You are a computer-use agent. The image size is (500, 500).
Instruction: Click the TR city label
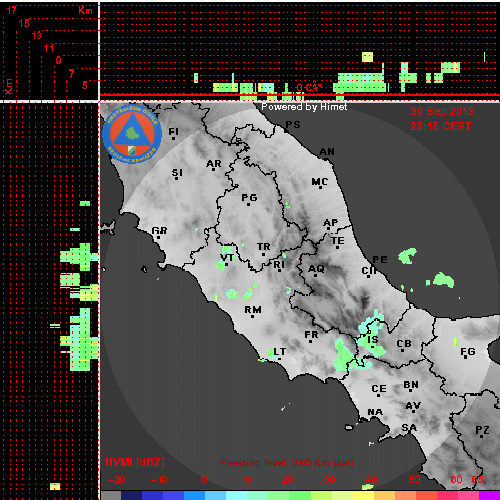point(264,247)
